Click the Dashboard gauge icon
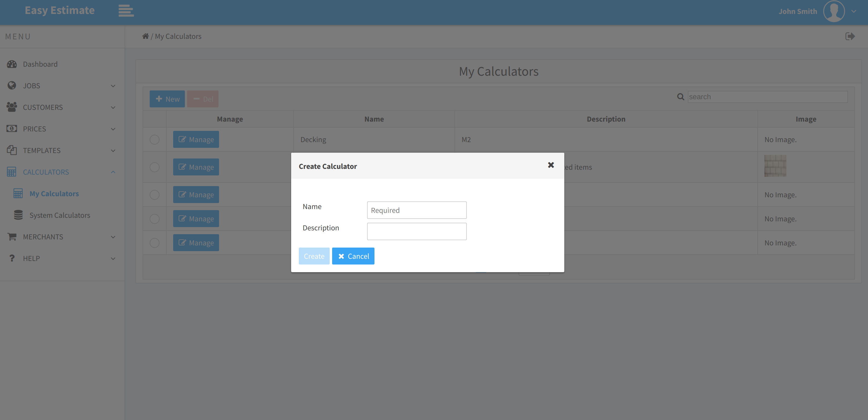The height and width of the screenshot is (420, 868). pos(12,64)
